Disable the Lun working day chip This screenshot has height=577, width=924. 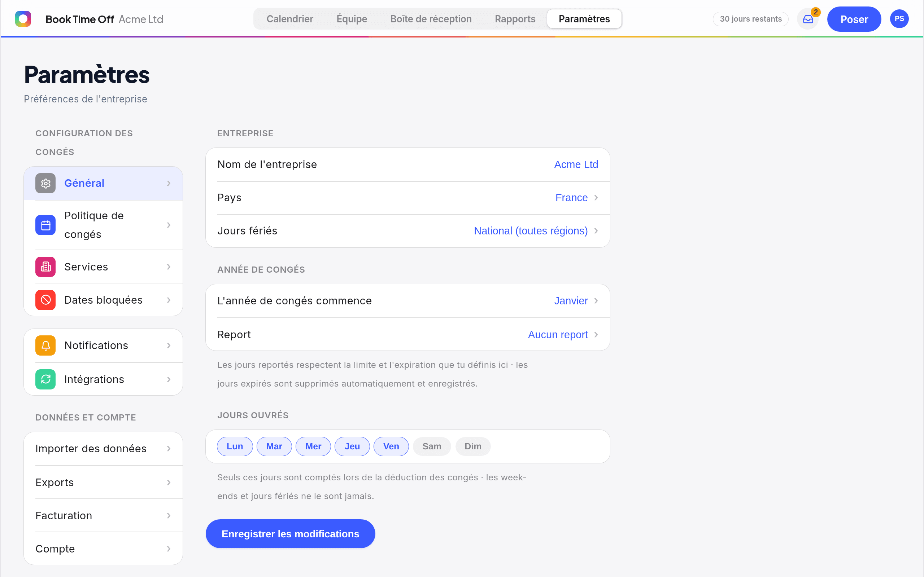(235, 446)
